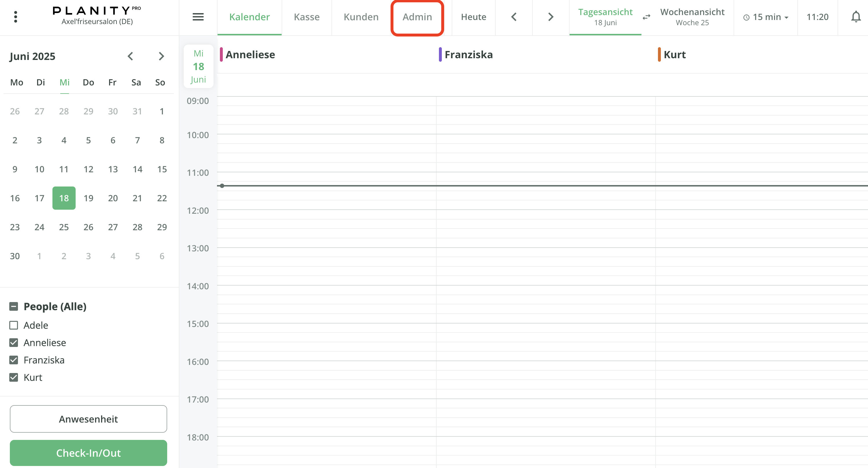Uncheck Kurt in the People list
This screenshot has width=868, height=468.
pos(14,377)
